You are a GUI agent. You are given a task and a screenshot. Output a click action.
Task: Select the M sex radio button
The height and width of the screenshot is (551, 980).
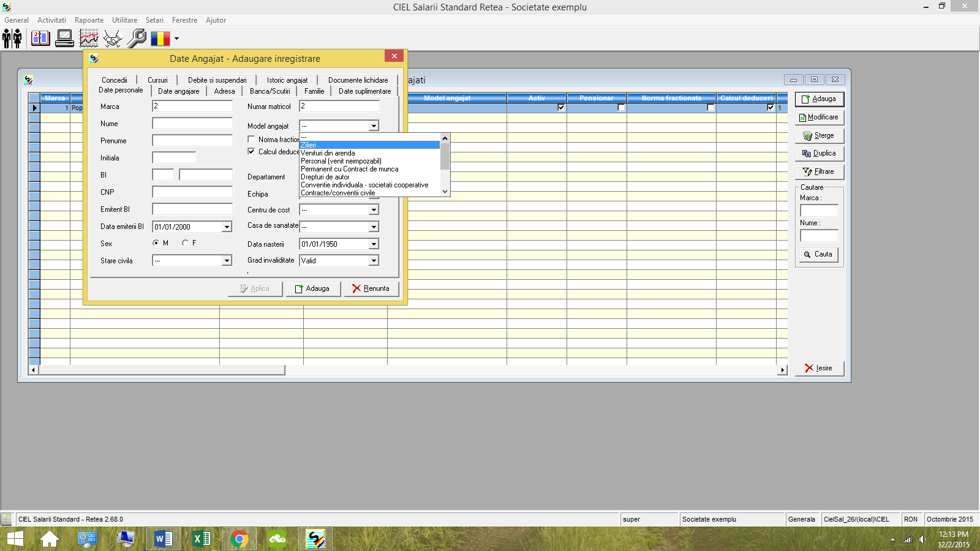156,243
